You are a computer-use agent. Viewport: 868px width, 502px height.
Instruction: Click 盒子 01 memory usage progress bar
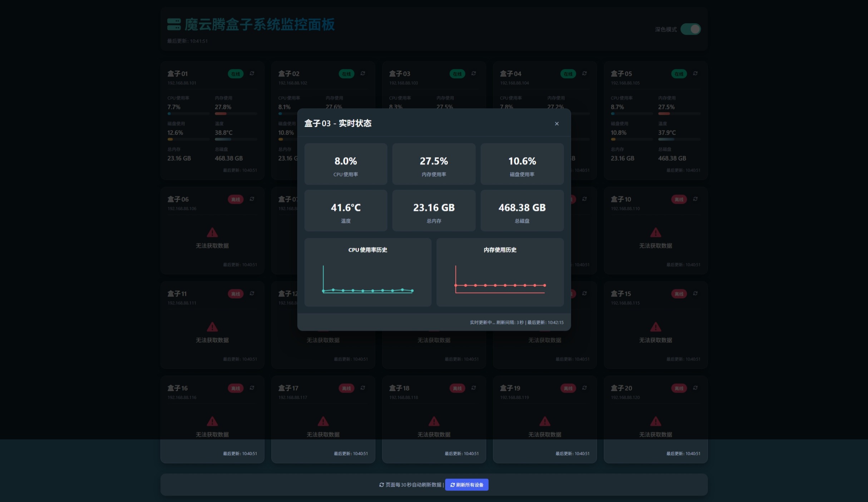click(x=236, y=114)
